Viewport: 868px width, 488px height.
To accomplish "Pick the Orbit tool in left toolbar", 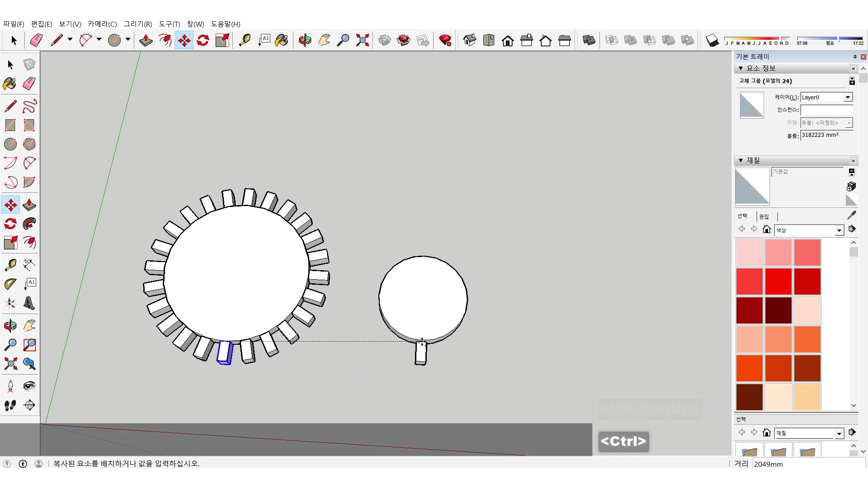I will tap(10, 325).
